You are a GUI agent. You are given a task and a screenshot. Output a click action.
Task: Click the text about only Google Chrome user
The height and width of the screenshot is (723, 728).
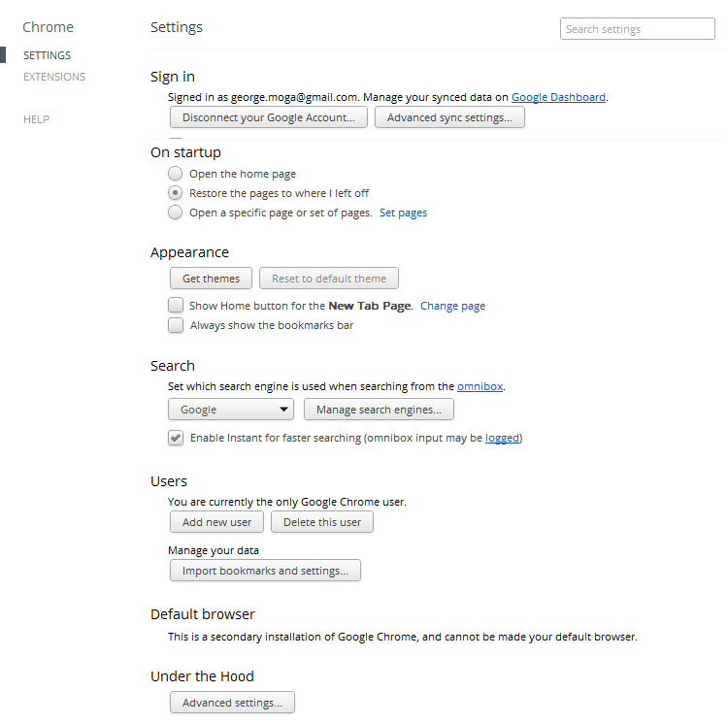pyautogui.click(x=287, y=502)
